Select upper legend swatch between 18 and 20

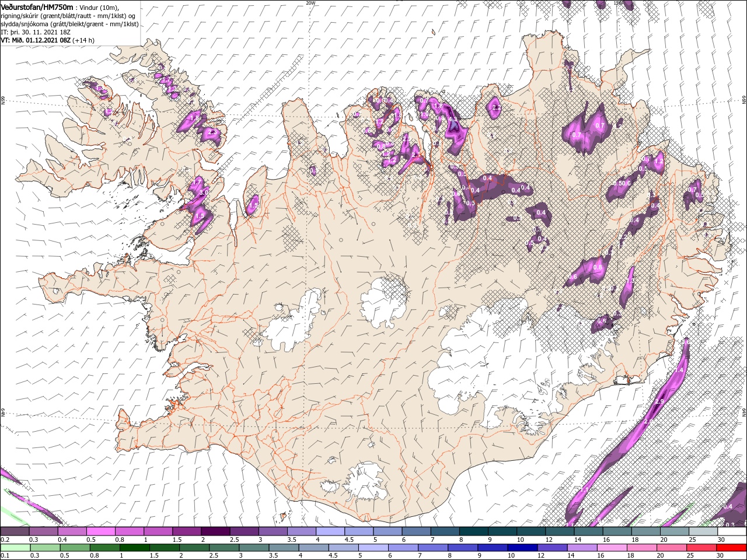(x=645, y=531)
